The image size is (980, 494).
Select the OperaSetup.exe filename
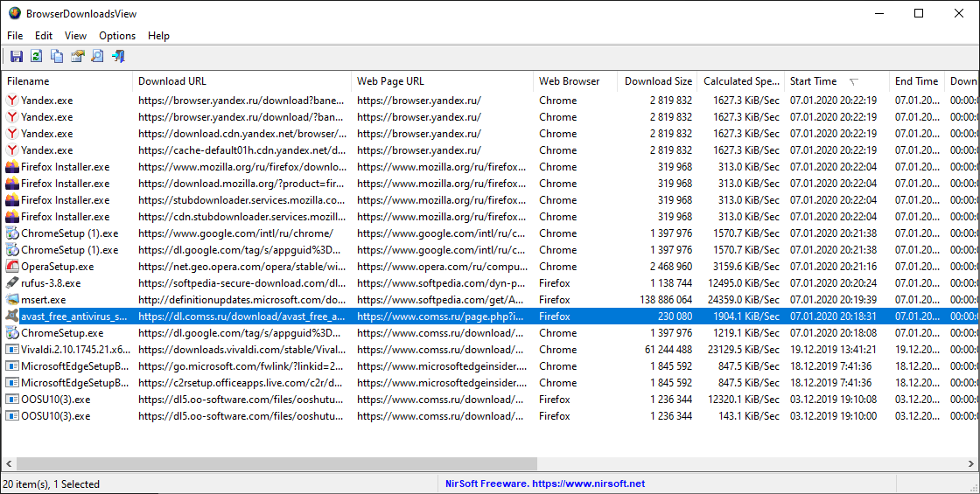click(58, 267)
